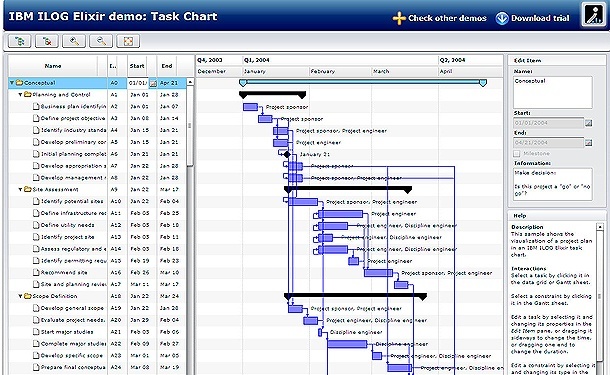Click the create constraint toolbar button

19,41
